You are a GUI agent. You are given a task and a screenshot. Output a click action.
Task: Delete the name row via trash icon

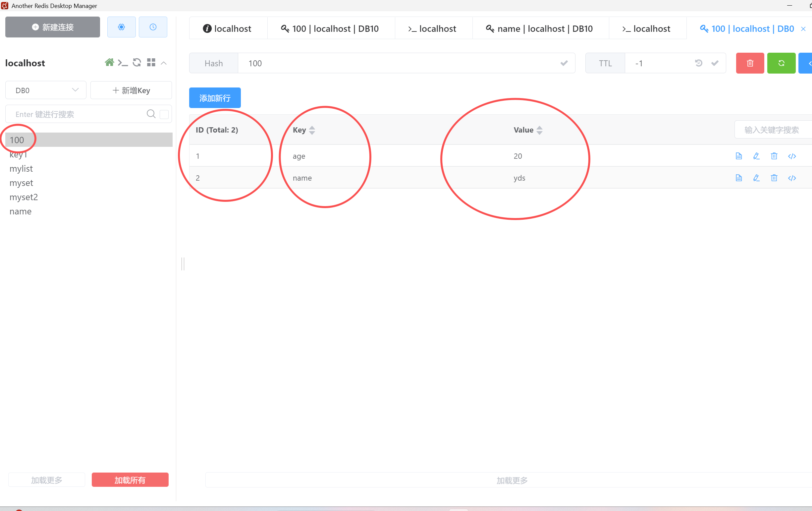774,178
